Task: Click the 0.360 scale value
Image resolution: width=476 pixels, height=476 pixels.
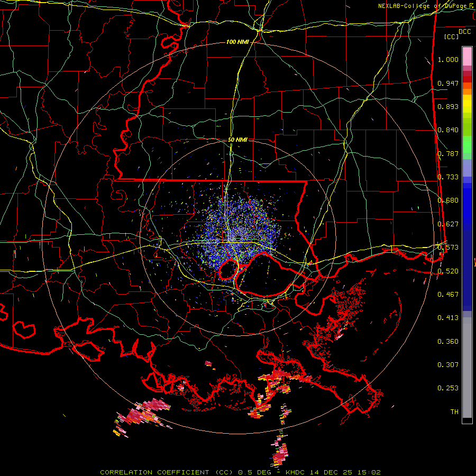Action: point(448,342)
